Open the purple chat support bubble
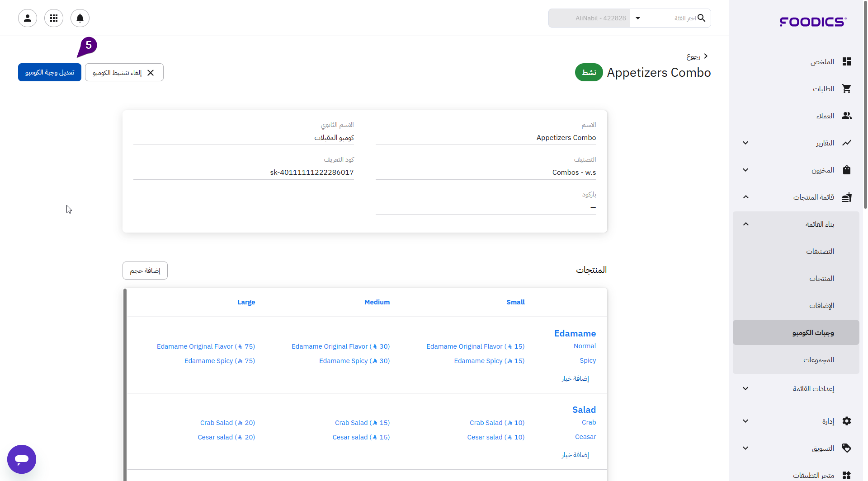Screen dimensions: 868x481 click(x=22, y=459)
